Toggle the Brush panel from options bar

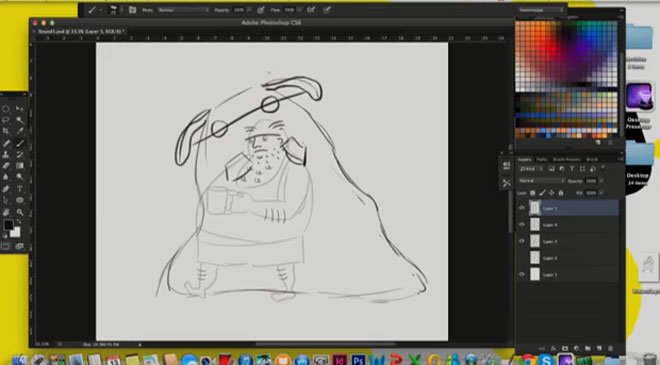132,10
